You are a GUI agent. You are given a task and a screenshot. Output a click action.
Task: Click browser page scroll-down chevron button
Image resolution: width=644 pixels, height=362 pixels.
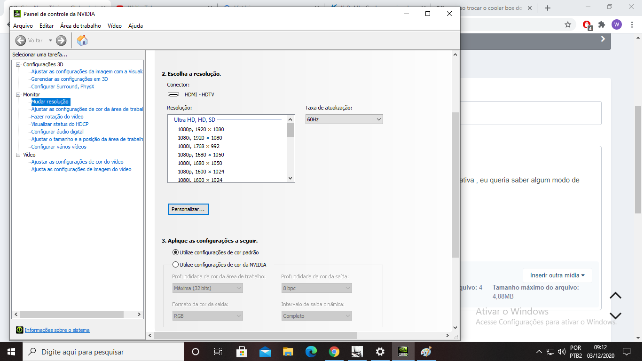click(x=615, y=316)
